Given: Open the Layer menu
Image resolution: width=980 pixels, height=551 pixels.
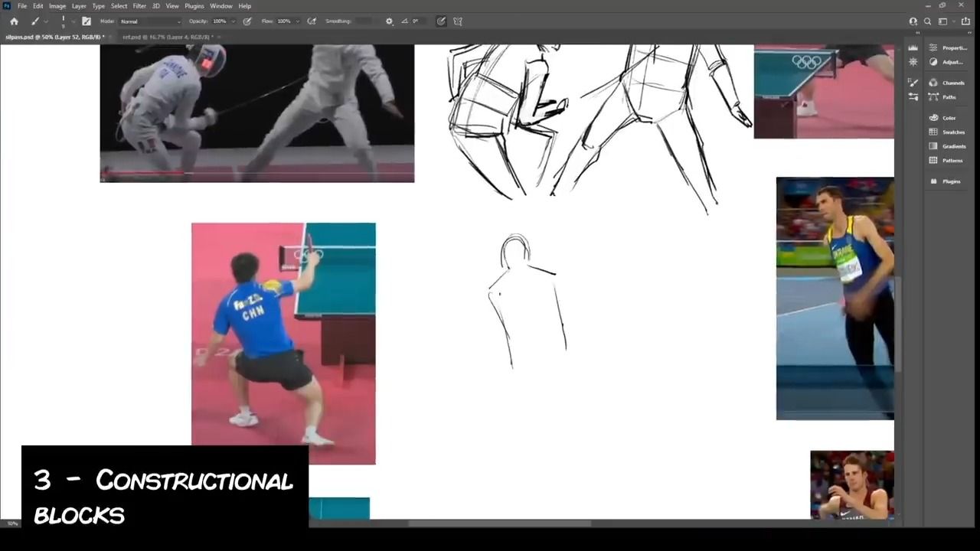Looking at the screenshot, I should pos(79,6).
